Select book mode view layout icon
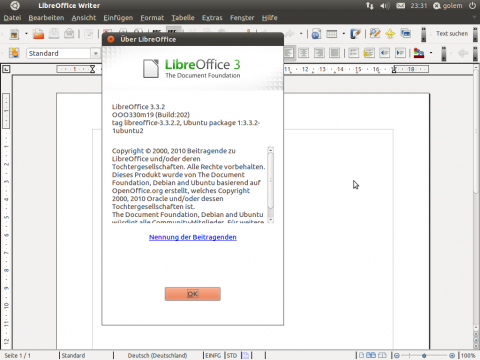The width and height of the screenshot is (480, 360). coord(382,355)
